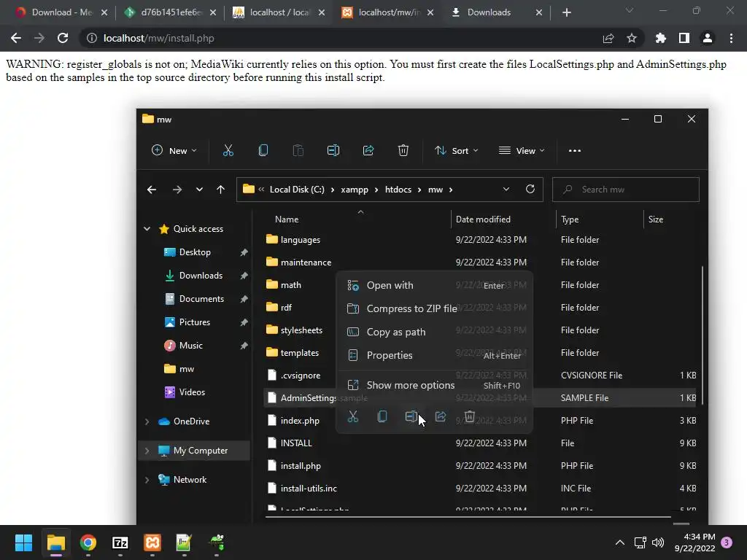Go back in Explorer navigation
The width and height of the screenshot is (747, 560).
152,190
